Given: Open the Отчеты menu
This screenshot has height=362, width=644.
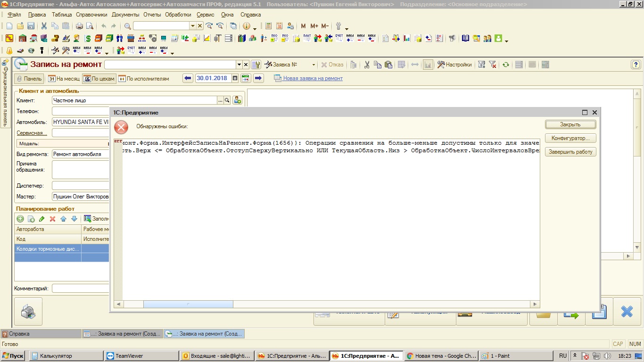Looking at the screenshot, I should tap(152, 15).
